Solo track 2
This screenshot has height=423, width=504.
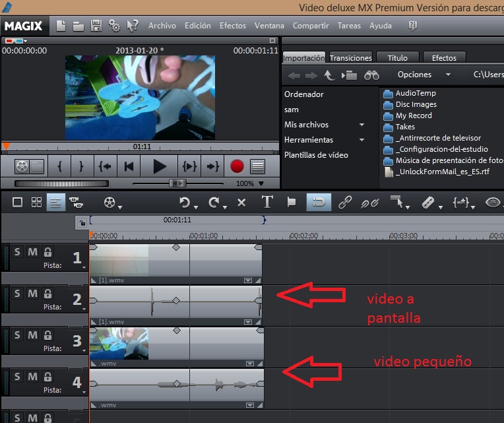(17, 293)
